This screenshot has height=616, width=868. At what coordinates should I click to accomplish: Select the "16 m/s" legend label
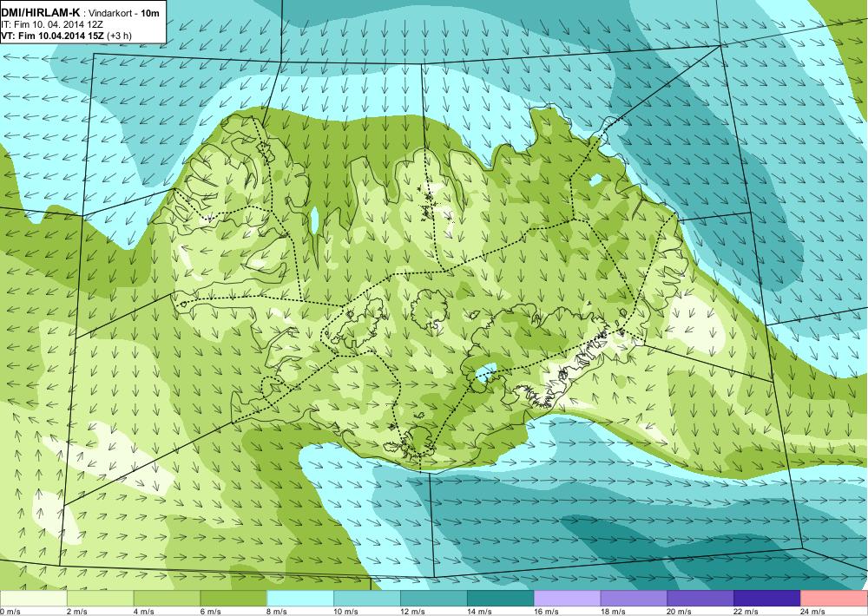[x=547, y=612]
